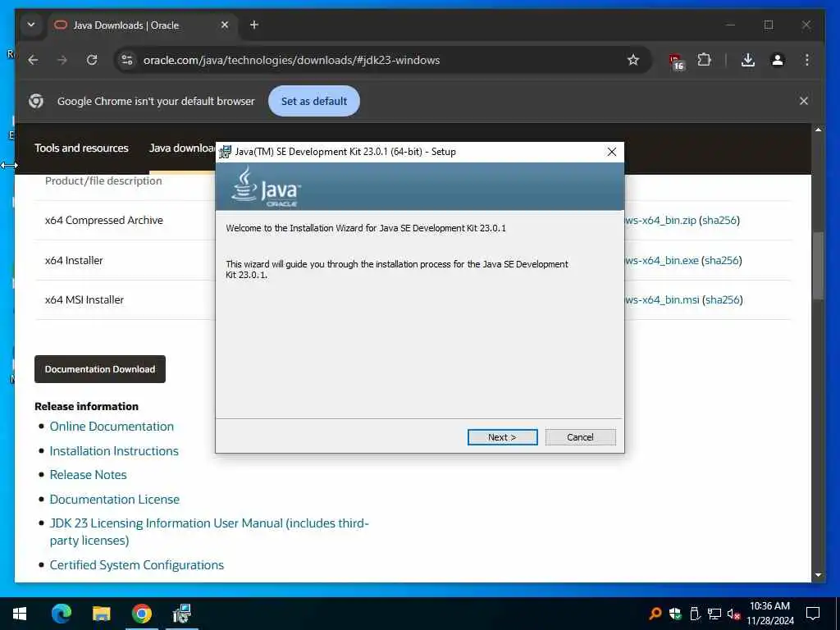Download the x64_bin.msi installer
Screen dimensions: 840x630
662,300
